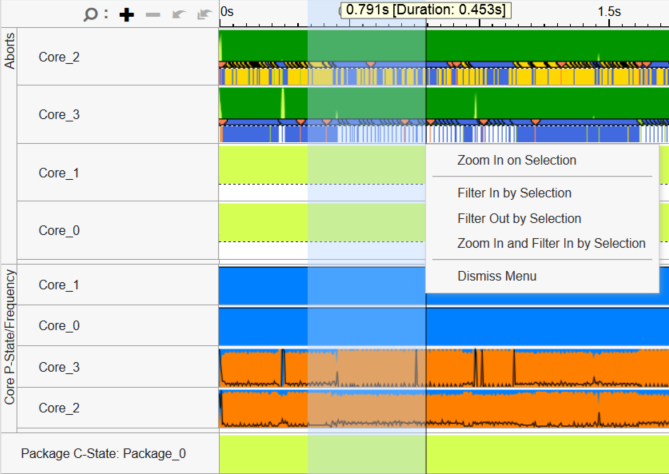Click the 1.5s mark on the time ruler
This screenshot has width=669, height=474.
607,10
